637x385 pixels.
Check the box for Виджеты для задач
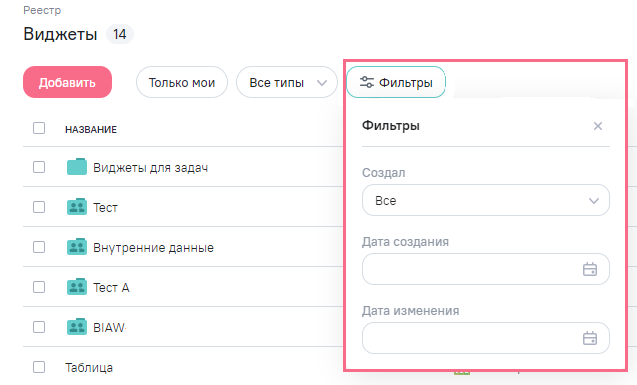[39, 167]
